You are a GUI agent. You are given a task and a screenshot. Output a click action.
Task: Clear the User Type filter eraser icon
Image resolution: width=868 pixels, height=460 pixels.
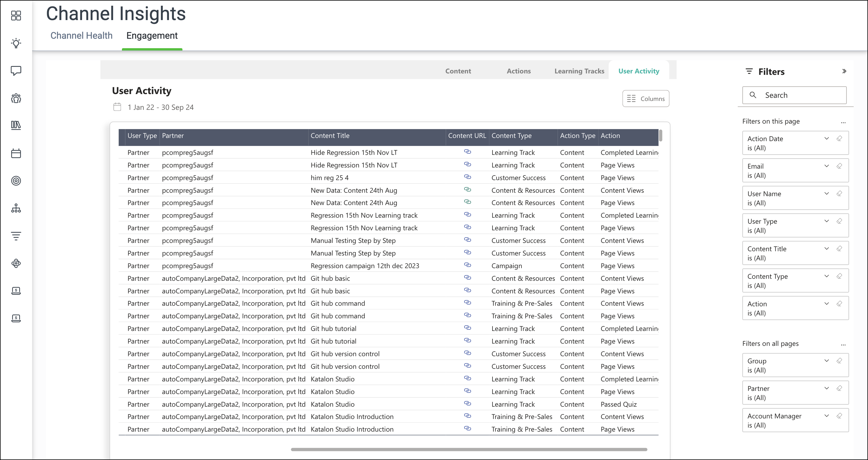pos(839,221)
